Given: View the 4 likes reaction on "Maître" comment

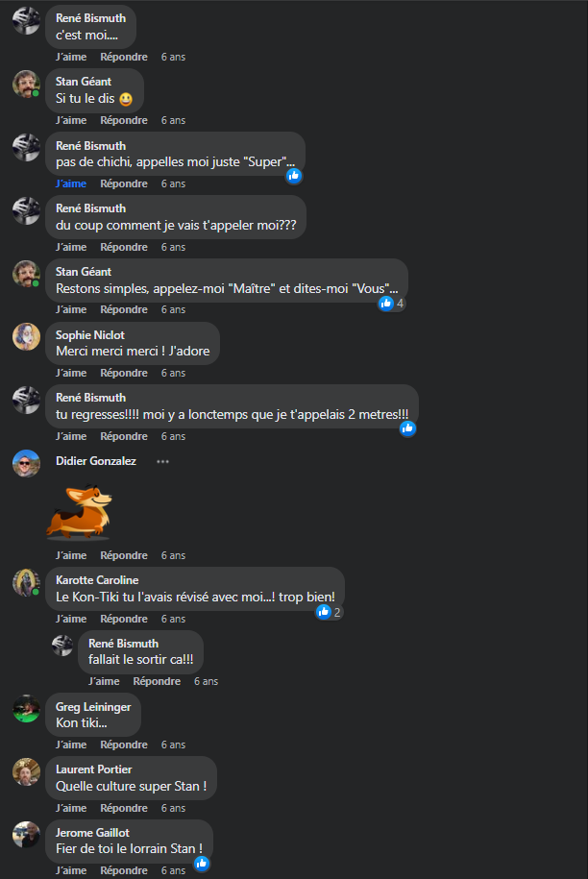Looking at the screenshot, I should click(x=391, y=304).
